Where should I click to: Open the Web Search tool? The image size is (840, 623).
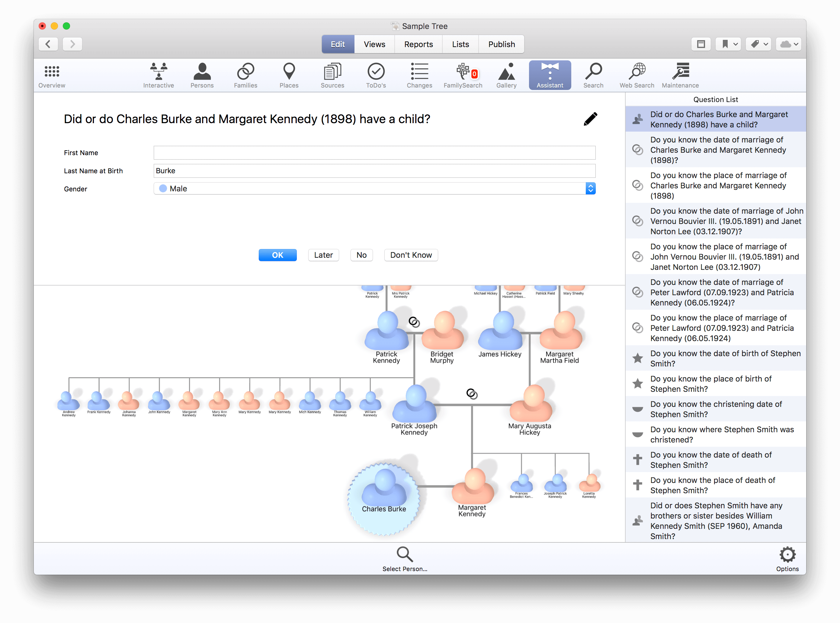[x=637, y=75]
